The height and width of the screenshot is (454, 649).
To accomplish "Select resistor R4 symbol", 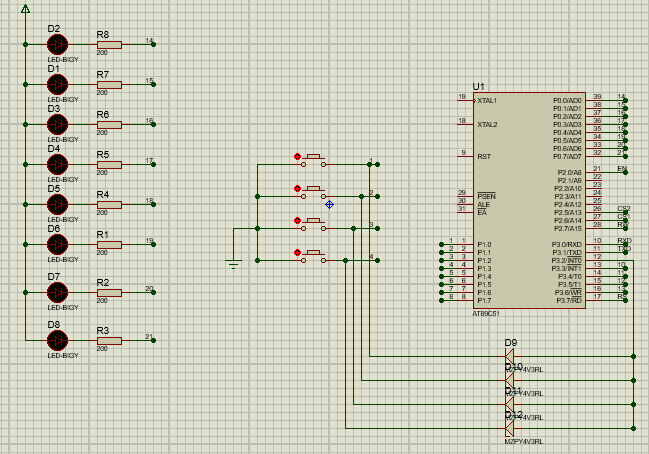I will pos(109,205).
